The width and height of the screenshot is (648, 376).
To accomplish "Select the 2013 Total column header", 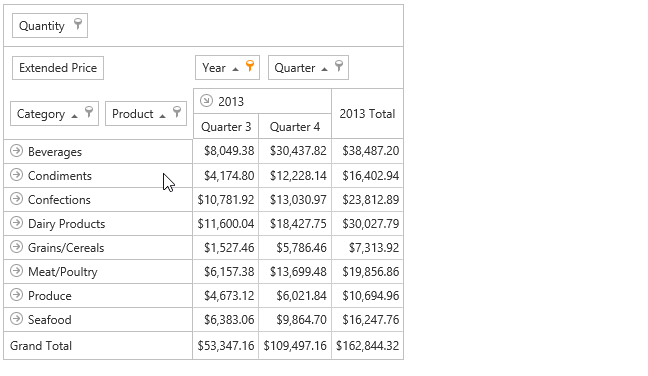I will [367, 114].
